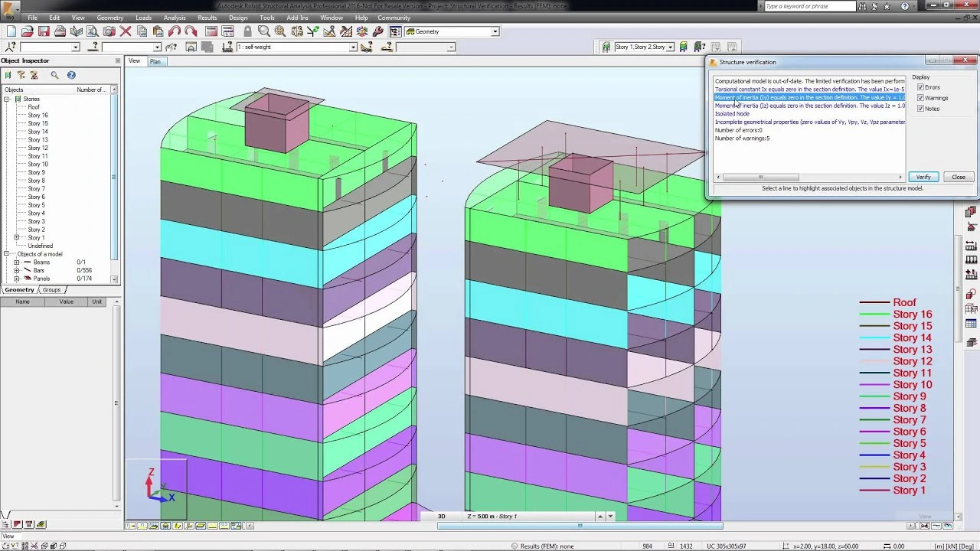Select Story 16 in the tree
980x551 pixels.
click(38, 116)
